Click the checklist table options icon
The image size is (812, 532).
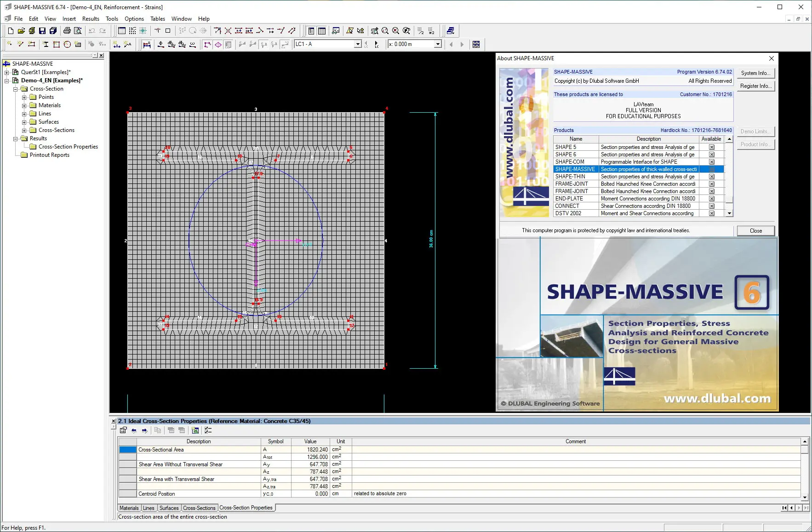208,430
